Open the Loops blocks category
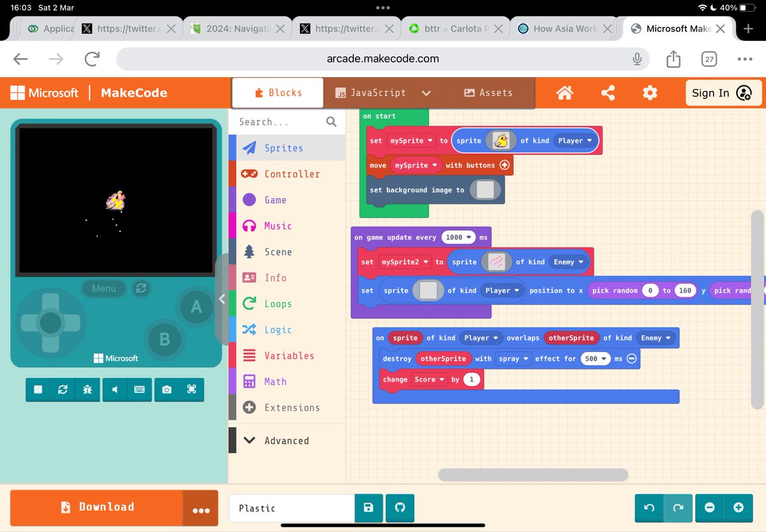This screenshot has width=766, height=532. tap(287, 304)
